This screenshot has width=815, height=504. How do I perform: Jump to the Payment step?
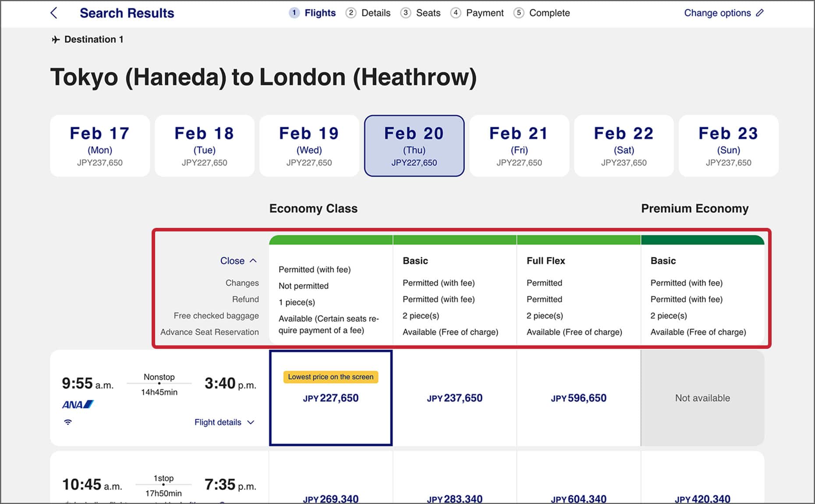click(485, 13)
